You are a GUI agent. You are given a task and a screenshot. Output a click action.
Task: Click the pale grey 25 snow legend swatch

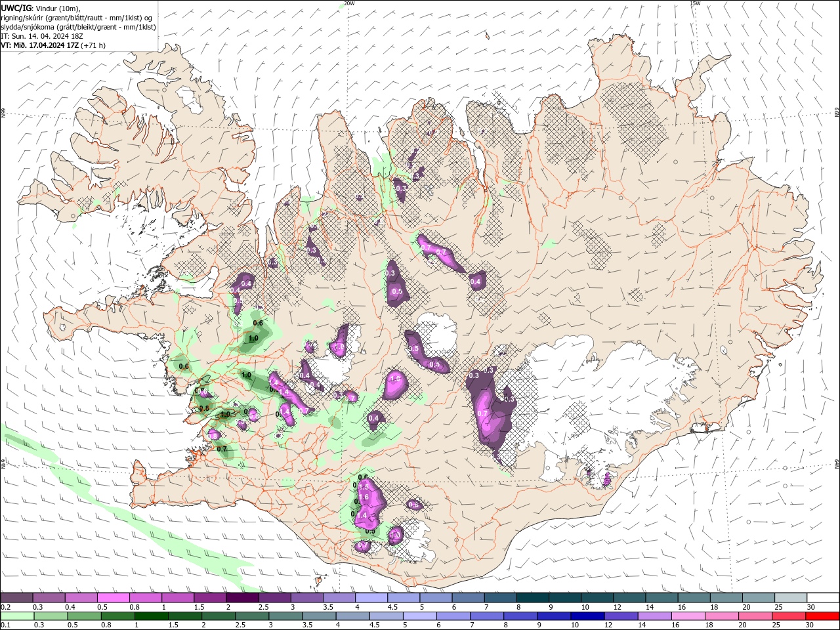[x=791, y=598]
